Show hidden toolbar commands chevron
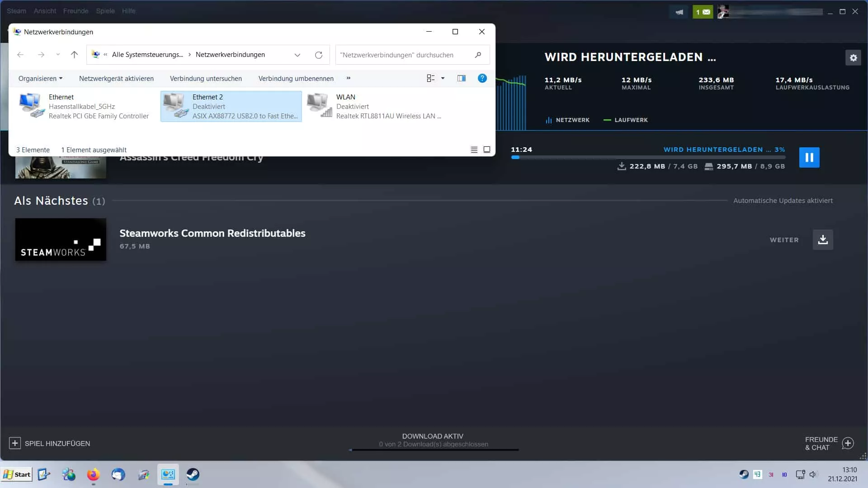The height and width of the screenshot is (488, 868). [x=348, y=78]
